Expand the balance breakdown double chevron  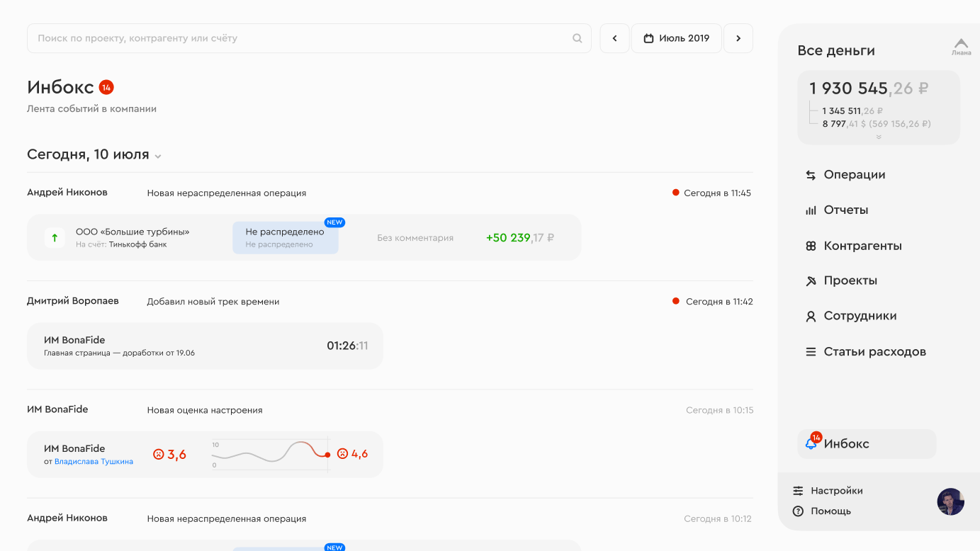point(879,137)
